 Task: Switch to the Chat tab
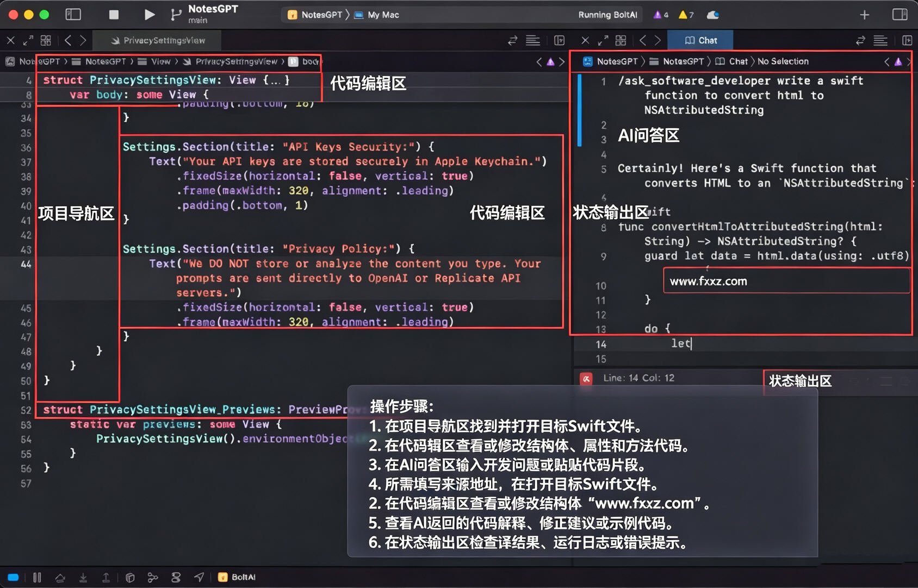point(700,40)
